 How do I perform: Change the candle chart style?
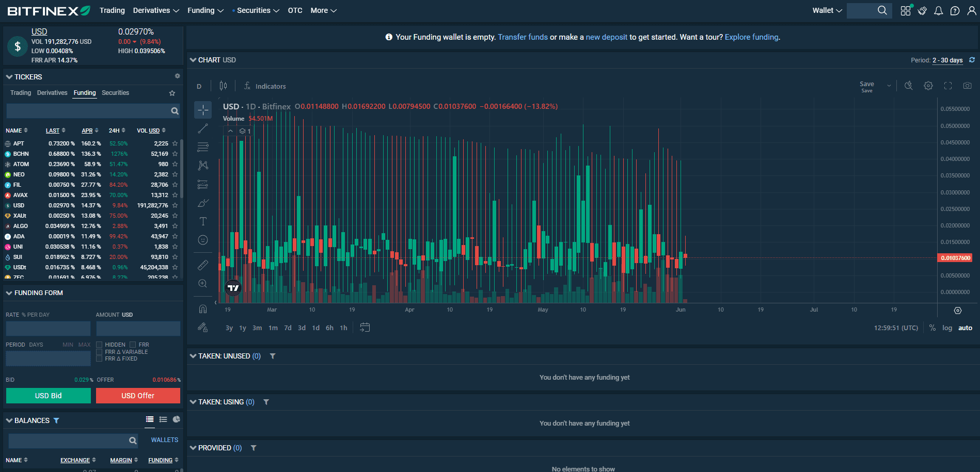(x=223, y=86)
